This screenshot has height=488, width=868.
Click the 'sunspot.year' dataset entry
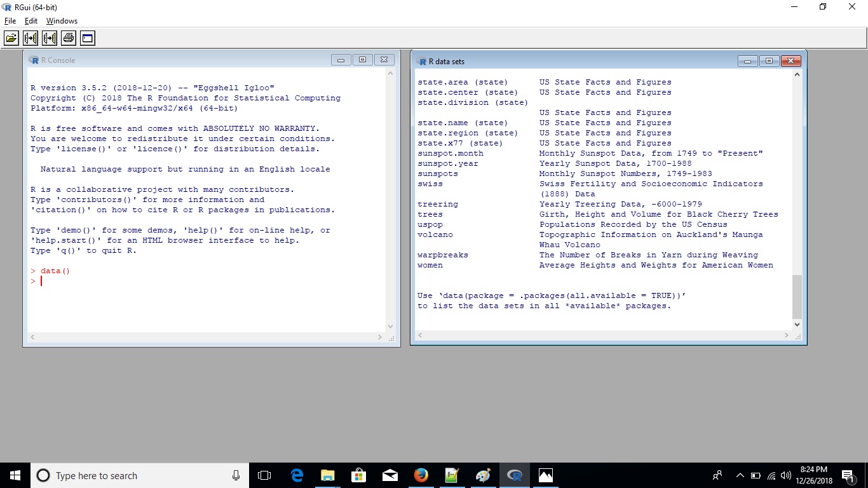[x=448, y=163]
